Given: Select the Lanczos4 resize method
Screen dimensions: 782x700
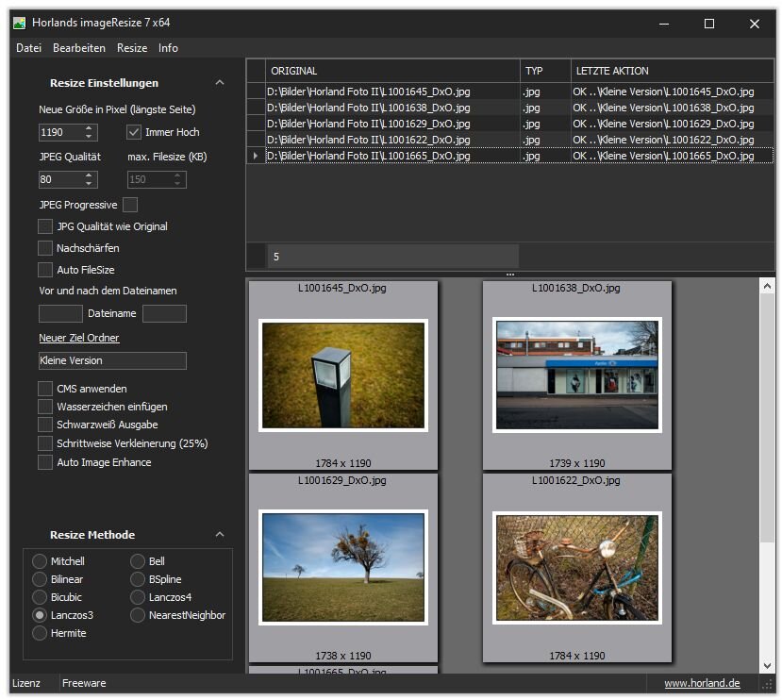Looking at the screenshot, I should [x=138, y=597].
